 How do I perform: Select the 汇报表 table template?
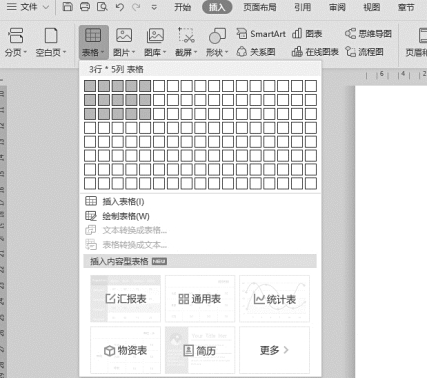[126, 299]
